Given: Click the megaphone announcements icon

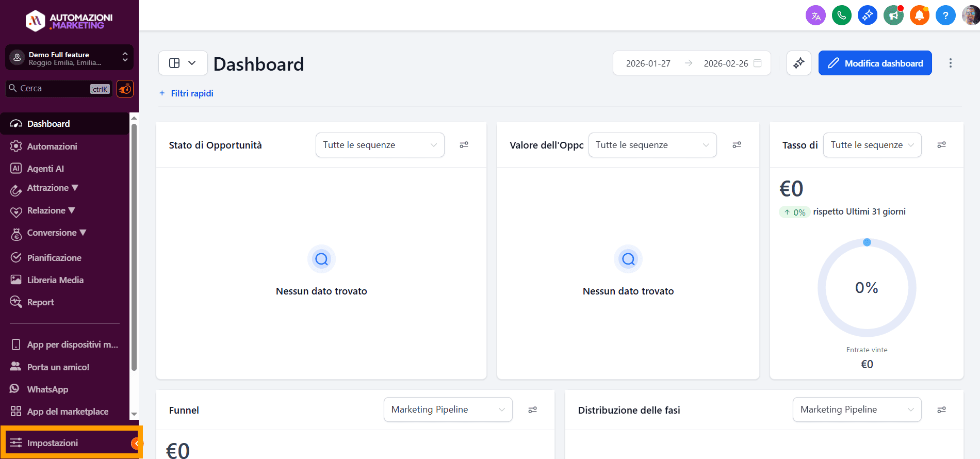Looking at the screenshot, I should [x=893, y=15].
